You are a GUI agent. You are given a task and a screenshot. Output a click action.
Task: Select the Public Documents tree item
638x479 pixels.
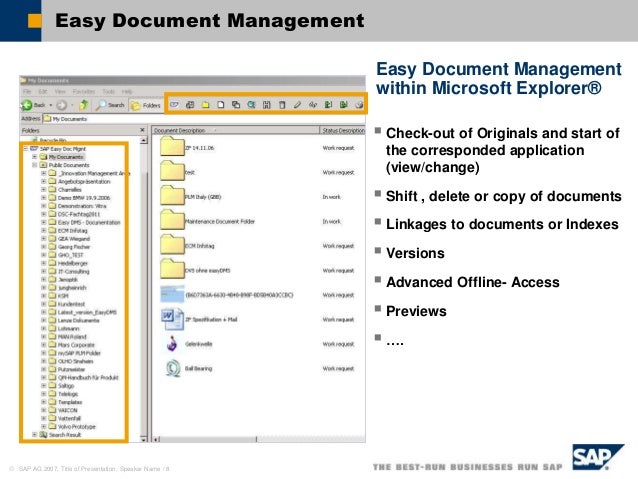pos(69,165)
